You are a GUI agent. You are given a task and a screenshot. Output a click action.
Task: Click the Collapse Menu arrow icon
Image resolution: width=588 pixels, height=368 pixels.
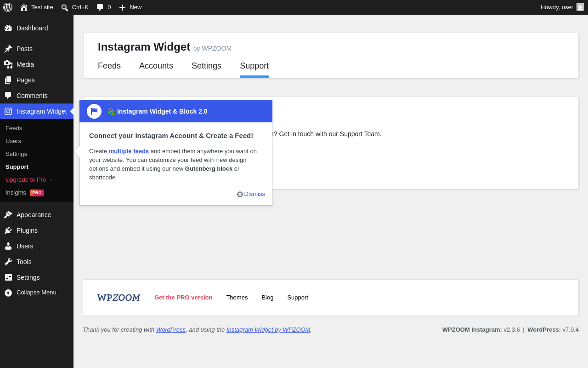click(8, 293)
